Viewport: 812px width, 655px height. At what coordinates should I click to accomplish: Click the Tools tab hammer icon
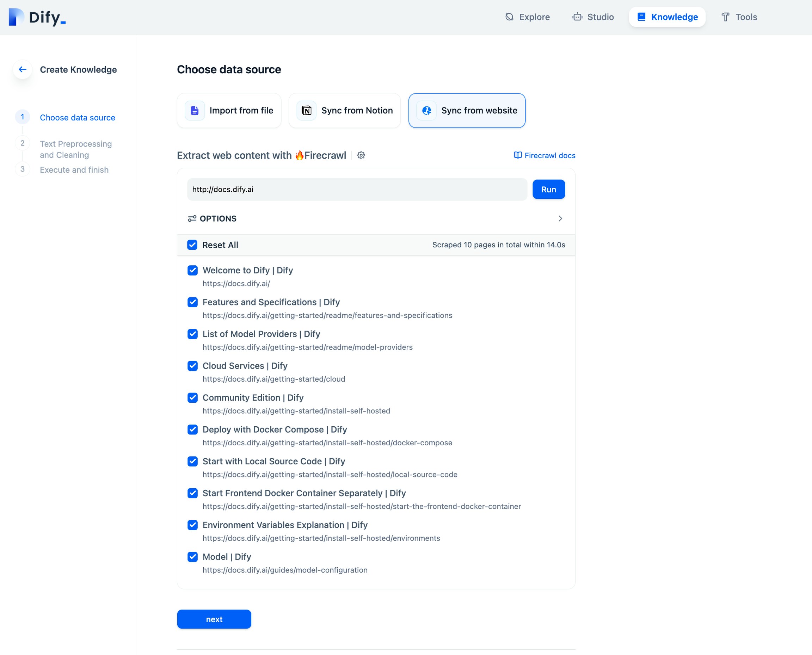pos(725,17)
